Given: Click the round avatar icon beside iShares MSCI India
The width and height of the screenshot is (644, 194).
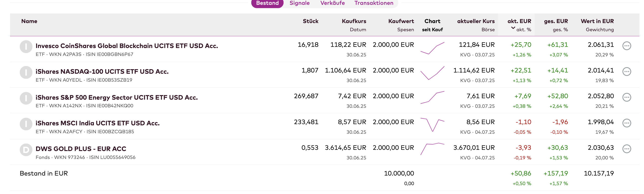Looking at the screenshot, I should (x=26, y=124).
